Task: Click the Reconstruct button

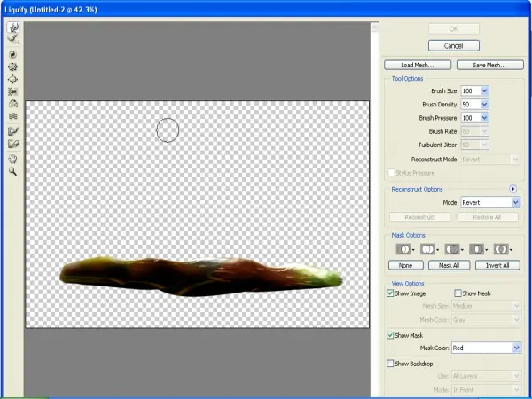Action: pos(420,217)
